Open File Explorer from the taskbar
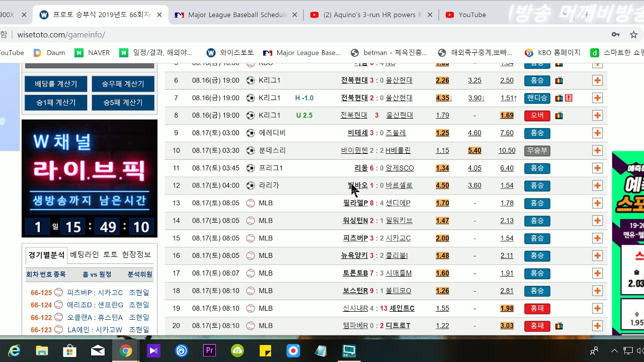Image resolution: width=644 pixels, height=362 pixels. point(42,350)
